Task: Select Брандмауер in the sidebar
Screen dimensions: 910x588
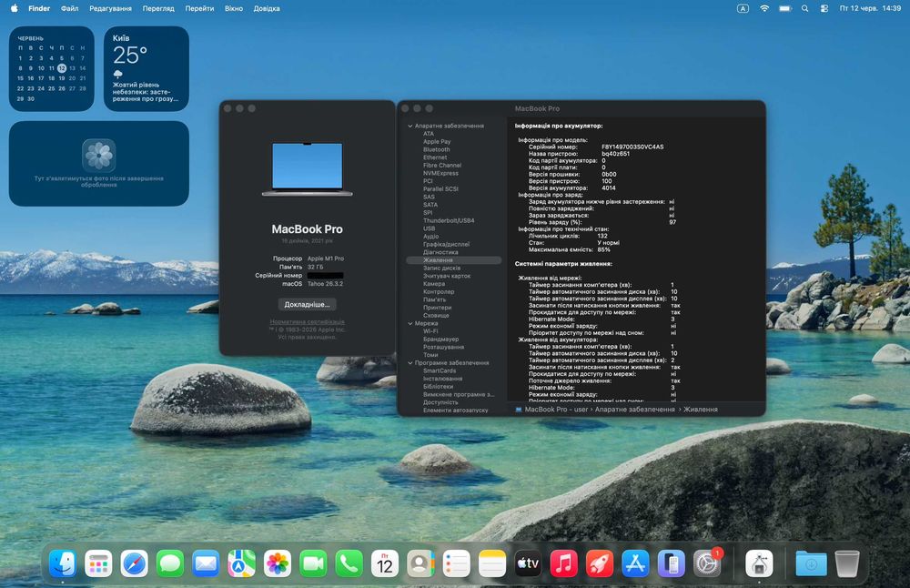Action: click(x=440, y=339)
